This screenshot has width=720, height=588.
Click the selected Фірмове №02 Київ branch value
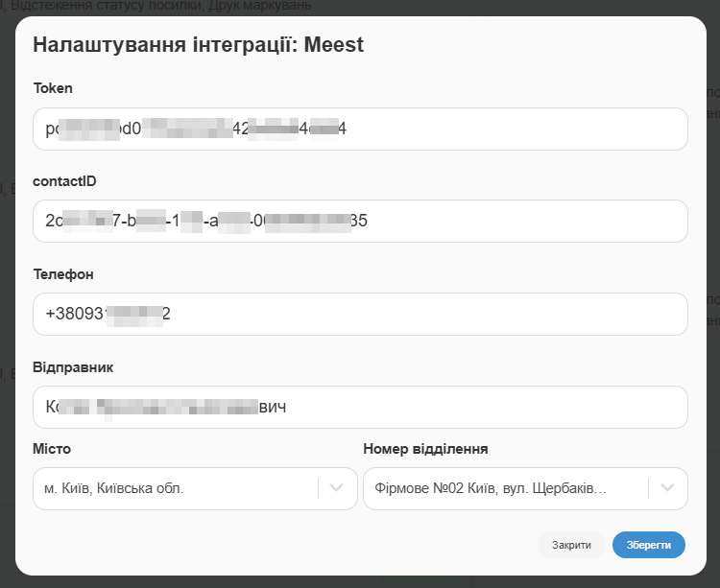(x=491, y=488)
